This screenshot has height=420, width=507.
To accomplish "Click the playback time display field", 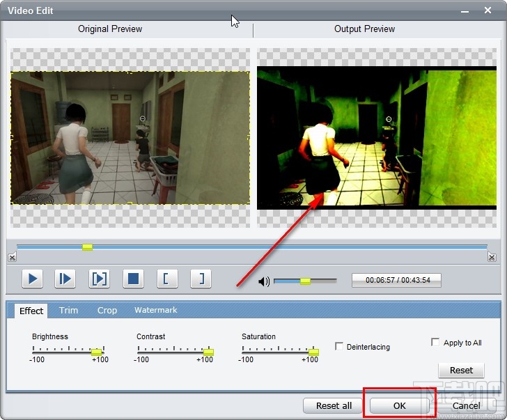I will tap(396, 280).
